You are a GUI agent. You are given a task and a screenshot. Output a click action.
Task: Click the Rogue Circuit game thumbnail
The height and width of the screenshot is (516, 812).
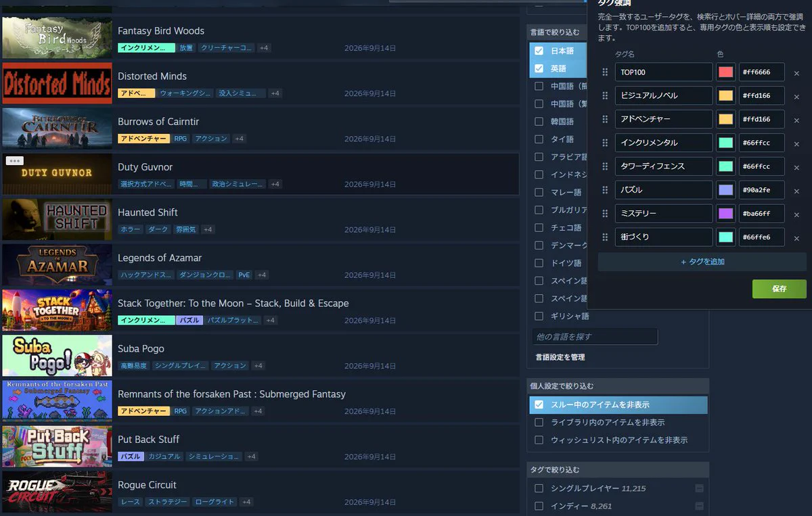pos(57,492)
